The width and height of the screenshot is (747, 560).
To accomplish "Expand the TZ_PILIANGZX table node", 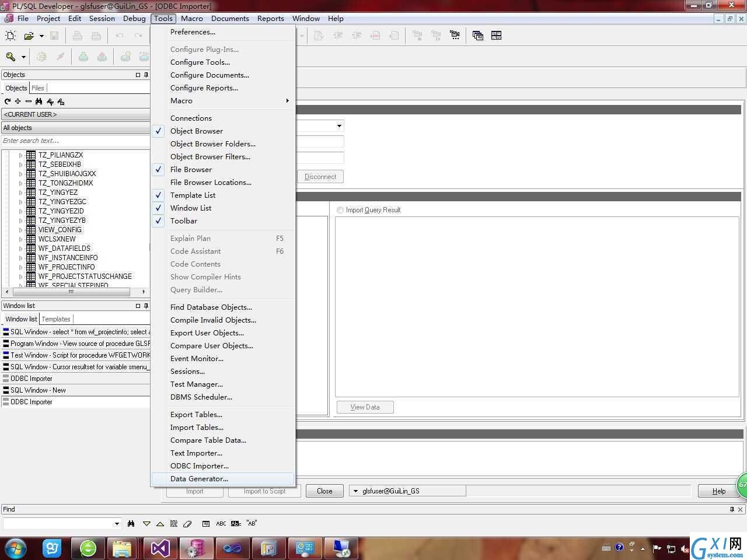I will 20,155.
